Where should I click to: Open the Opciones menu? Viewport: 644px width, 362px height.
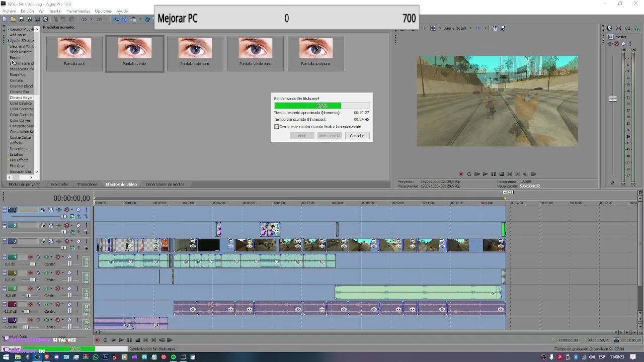point(103,11)
